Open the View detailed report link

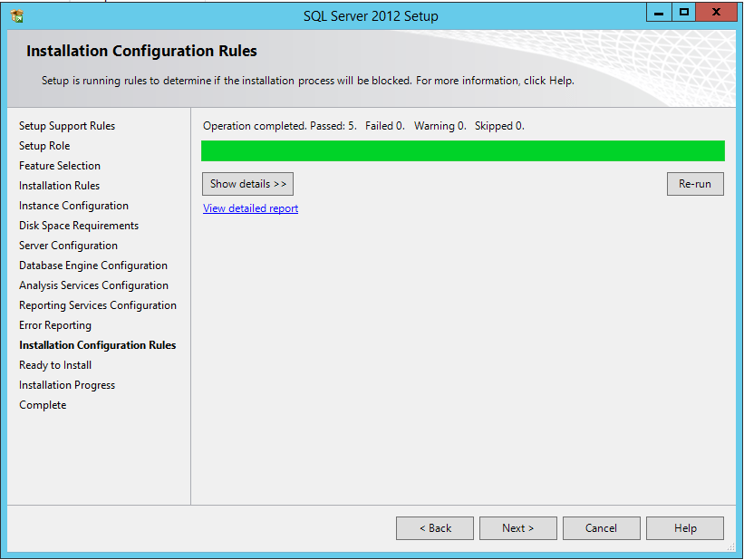coord(250,208)
